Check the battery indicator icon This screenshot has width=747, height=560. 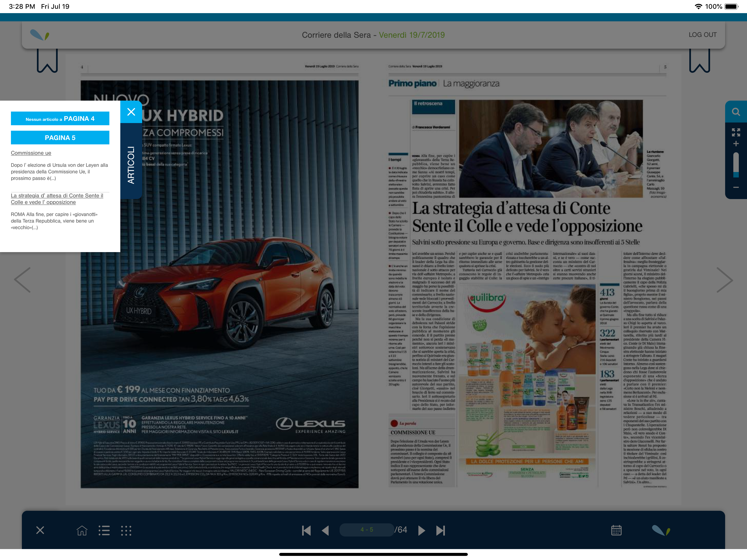(732, 6)
